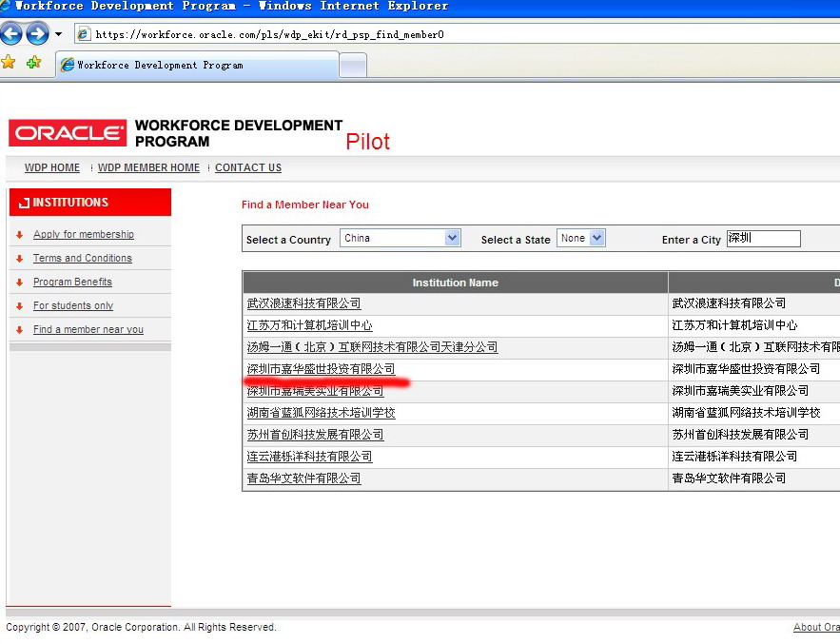The height and width of the screenshot is (644, 840).
Task: Click red arrow beside Terms and Conditions
Action: pos(20,258)
